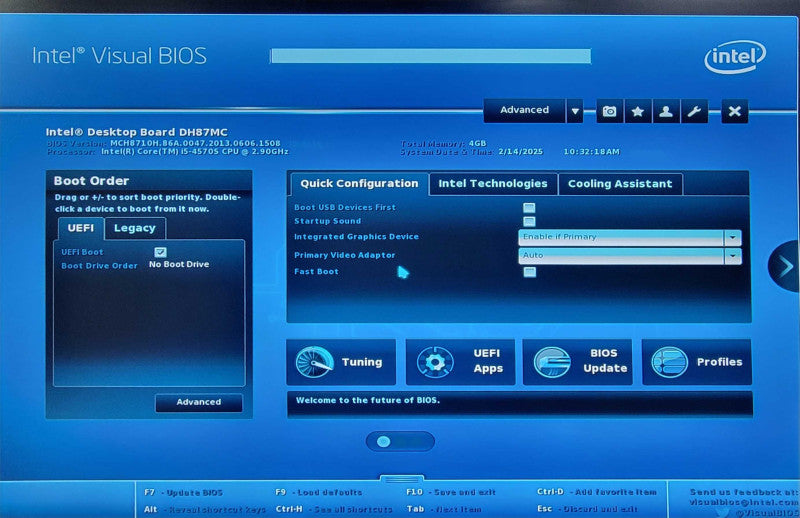Click the F9 Load defaults shortcut
The width and height of the screenshot is (800, 518).
[319, 492]
